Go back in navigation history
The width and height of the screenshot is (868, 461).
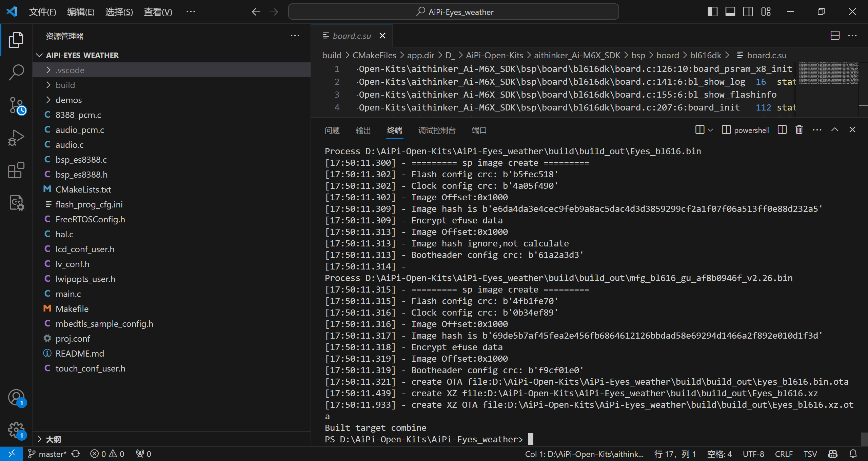pos(256,12)
